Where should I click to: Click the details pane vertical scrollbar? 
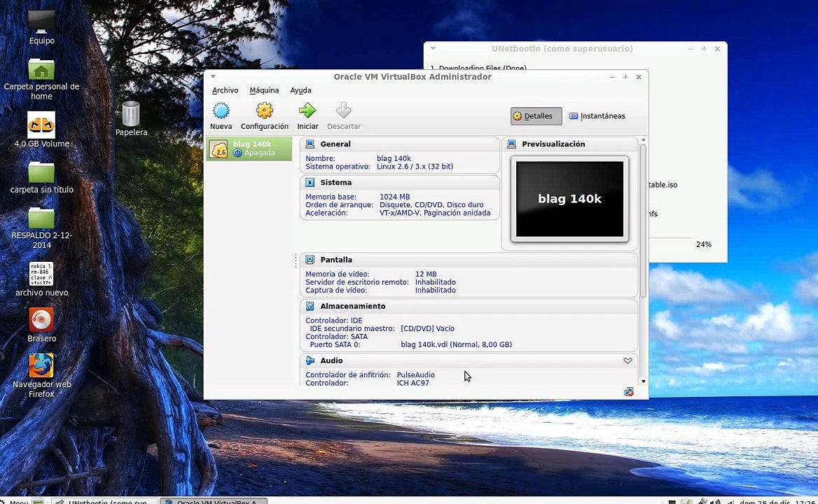643,221
